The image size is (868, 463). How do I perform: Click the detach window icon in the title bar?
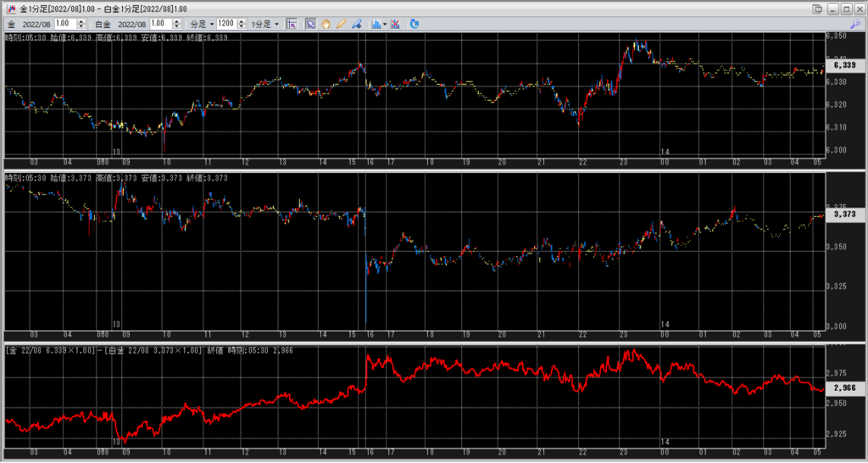(818, 8)
